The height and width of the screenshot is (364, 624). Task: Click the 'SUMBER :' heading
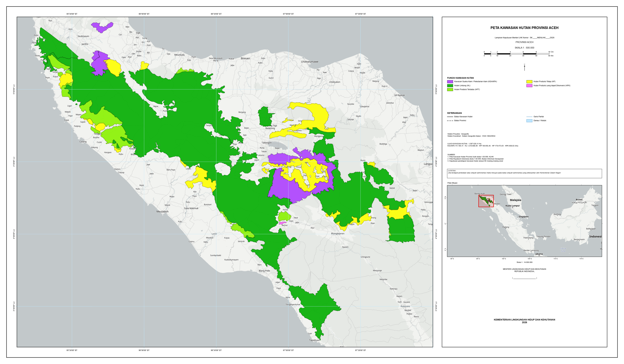[x=451, y=155]
